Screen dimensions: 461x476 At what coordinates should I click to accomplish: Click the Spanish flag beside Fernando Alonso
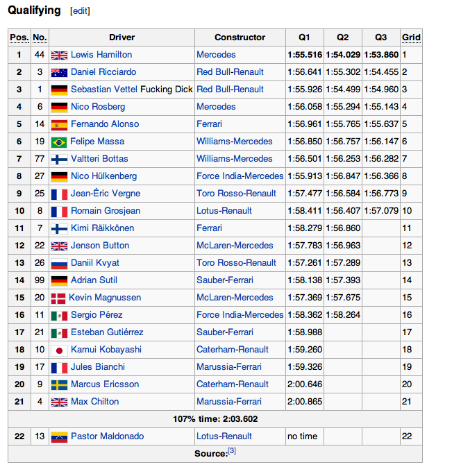point(59,124)
